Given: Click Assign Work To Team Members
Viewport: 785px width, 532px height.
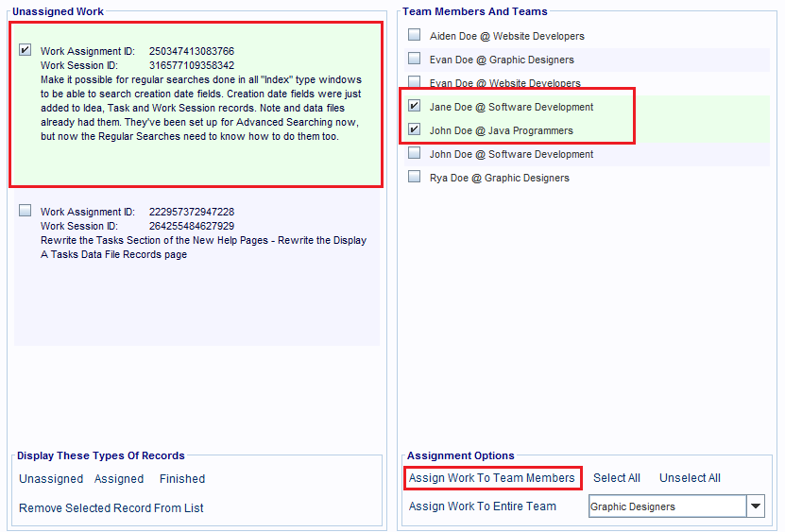Looking at the screenshot, I should pos(491,478).
